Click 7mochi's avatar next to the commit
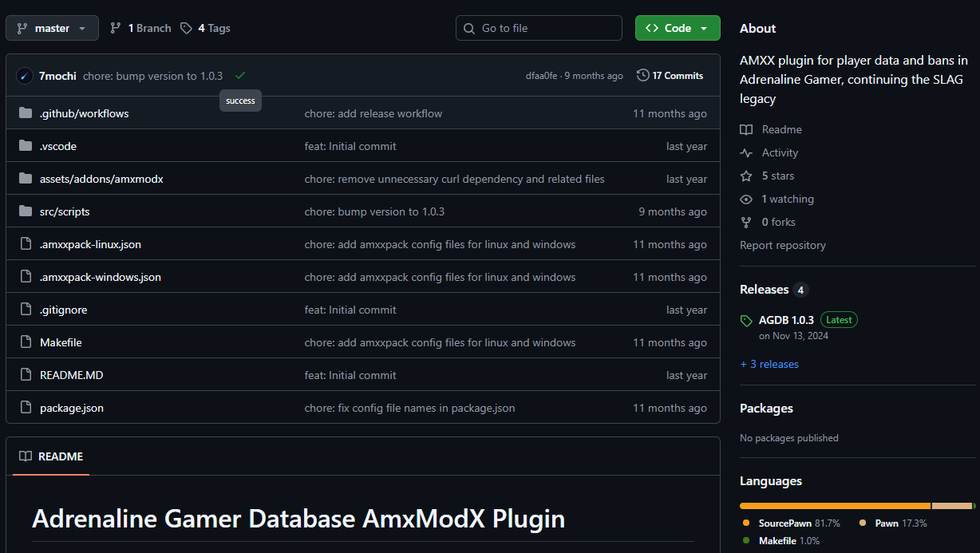This screenshot has height=553, width=980. coord(24,75)
